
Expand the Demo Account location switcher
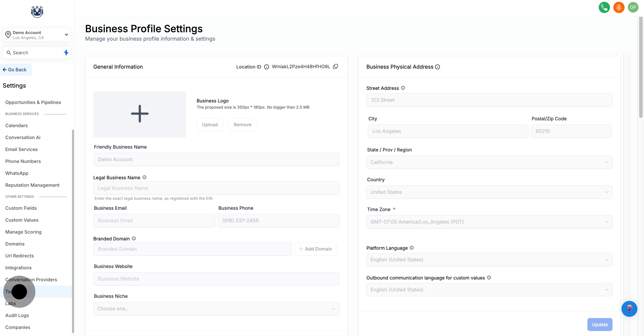(x=37, y=35)
